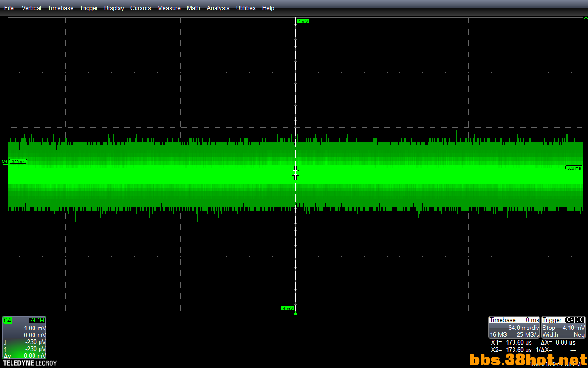
Task: Open the File menu
Action: pyautogui.click(x=9, y=8)
